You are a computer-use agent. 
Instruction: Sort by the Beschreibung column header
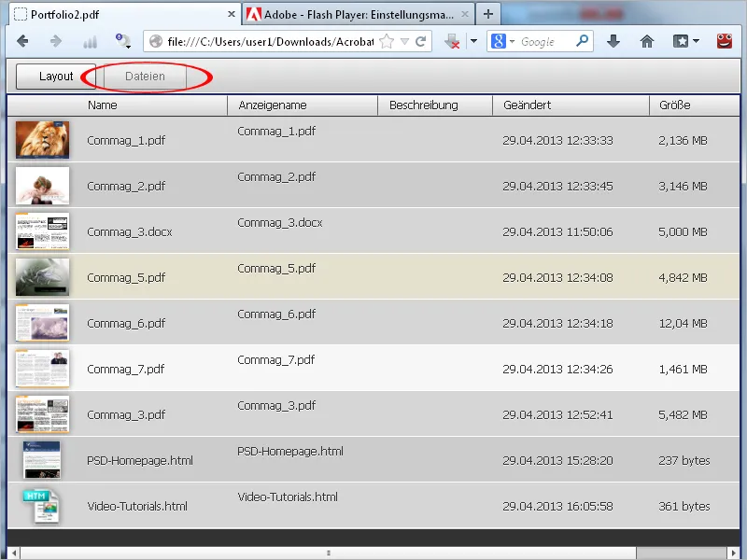tap(435, 105)
